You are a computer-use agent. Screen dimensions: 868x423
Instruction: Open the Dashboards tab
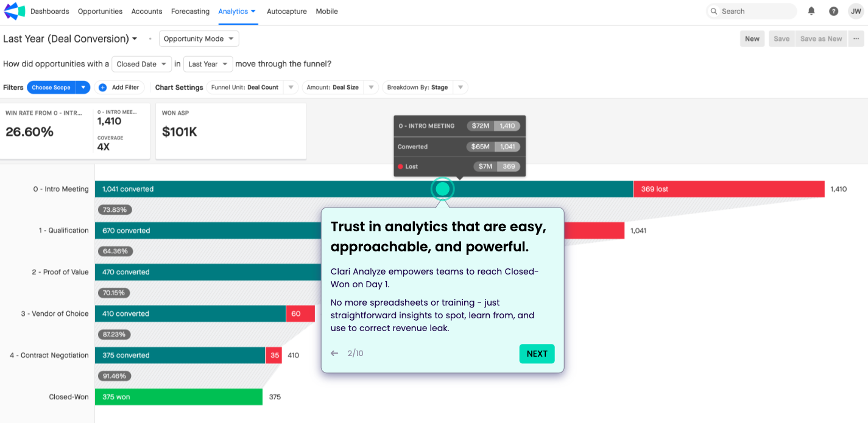49,12
